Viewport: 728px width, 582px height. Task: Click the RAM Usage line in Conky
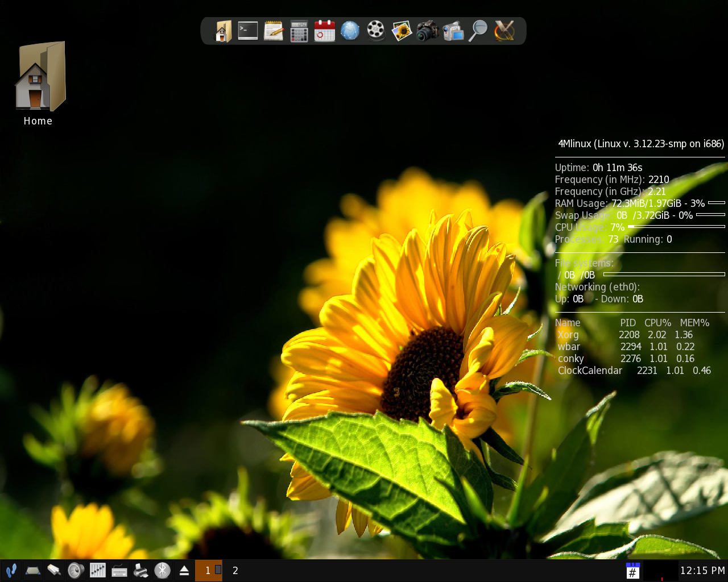click(640, 203)
